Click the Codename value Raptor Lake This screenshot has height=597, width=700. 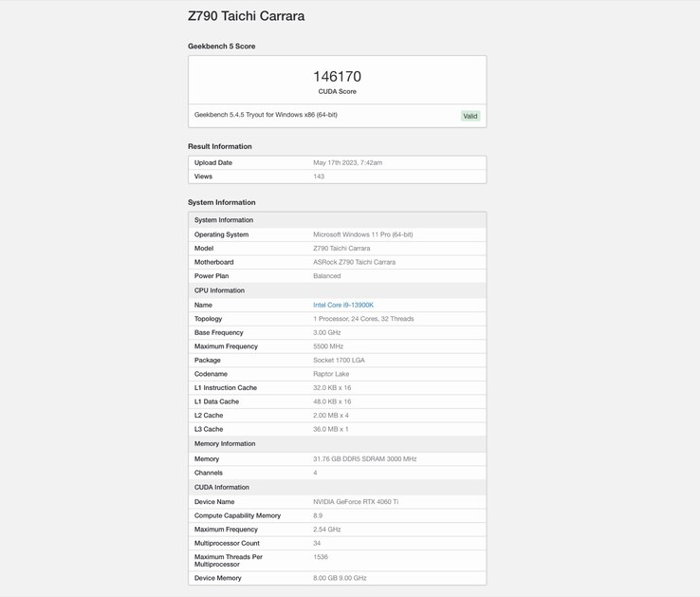pos(331,374)
